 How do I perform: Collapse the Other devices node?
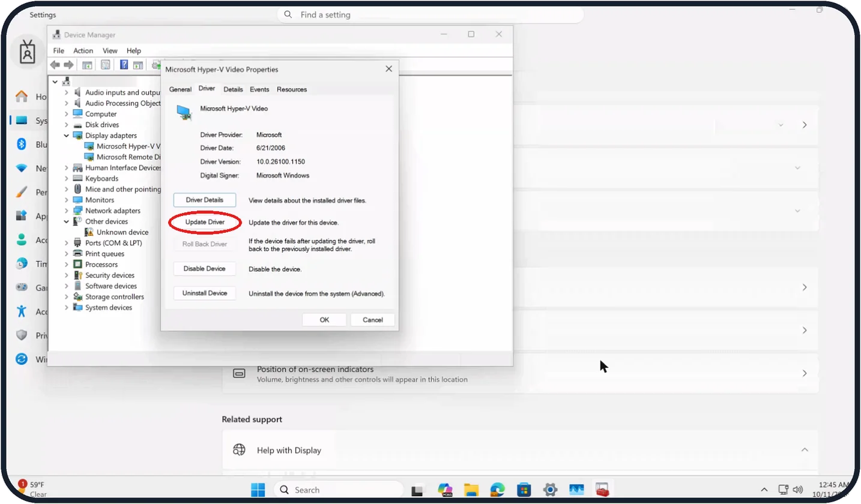[67, 221]
